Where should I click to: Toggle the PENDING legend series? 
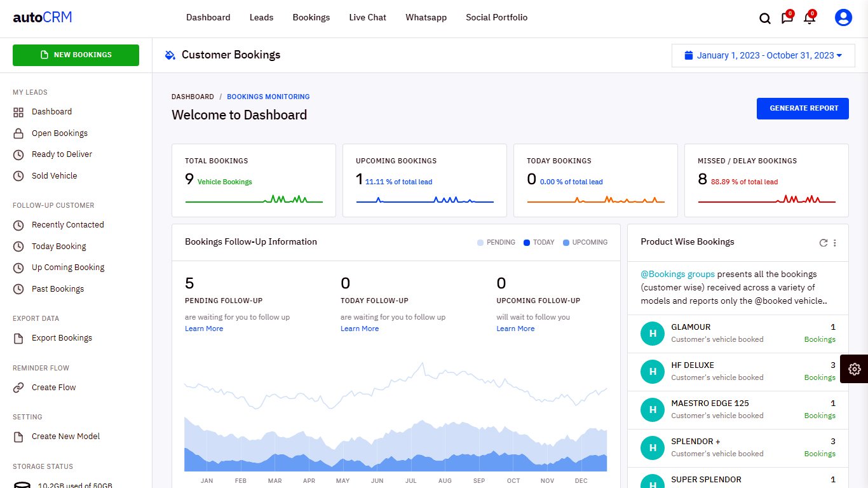pyautogui.click(x=496, y=242)
